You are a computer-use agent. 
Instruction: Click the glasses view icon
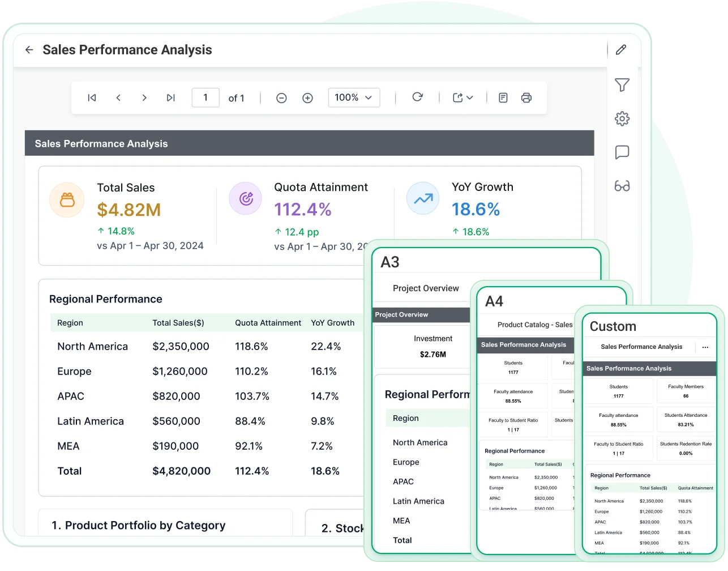622,186
